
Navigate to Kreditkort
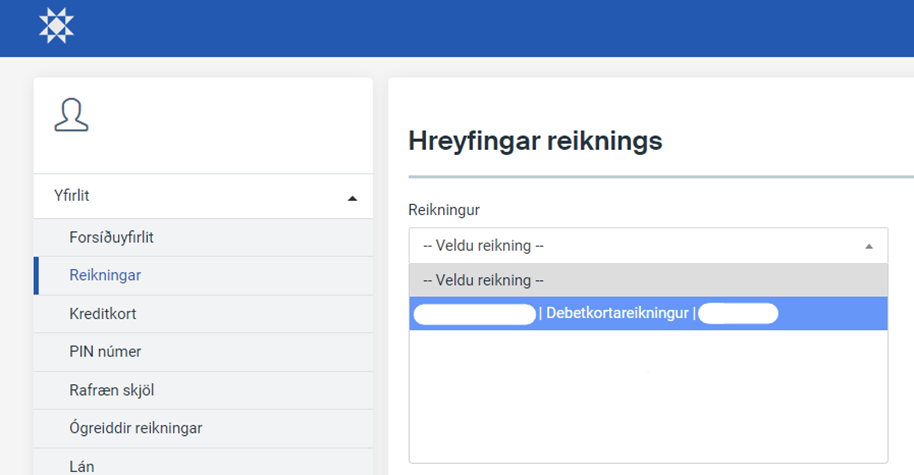pos(102,314)
